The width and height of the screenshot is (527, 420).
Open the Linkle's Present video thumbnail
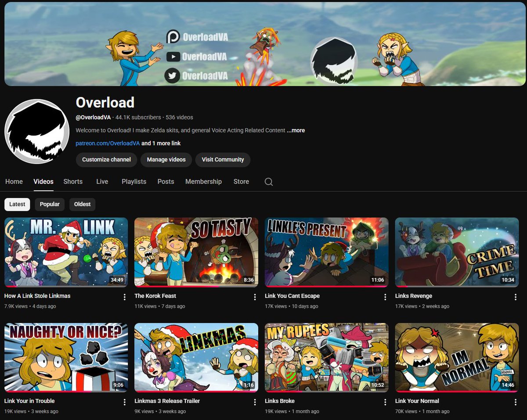tap(327, 252)
